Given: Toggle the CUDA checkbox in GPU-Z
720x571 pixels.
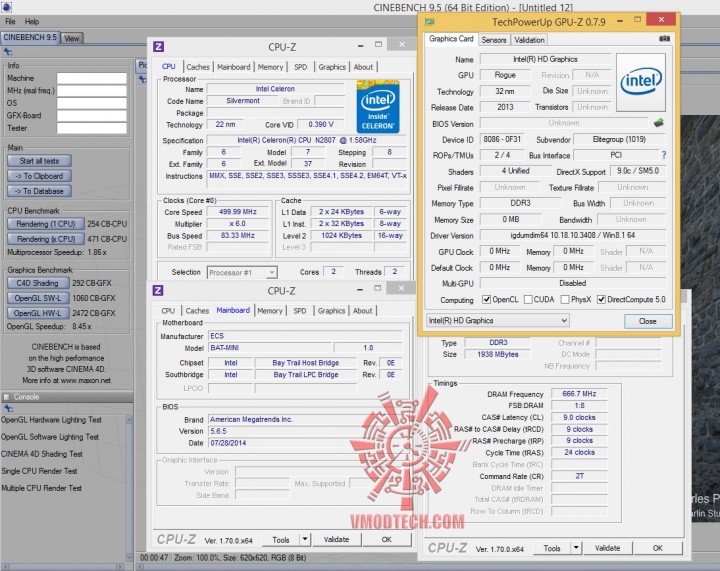Looking at the screenshot, I should (x=528, y=299).
